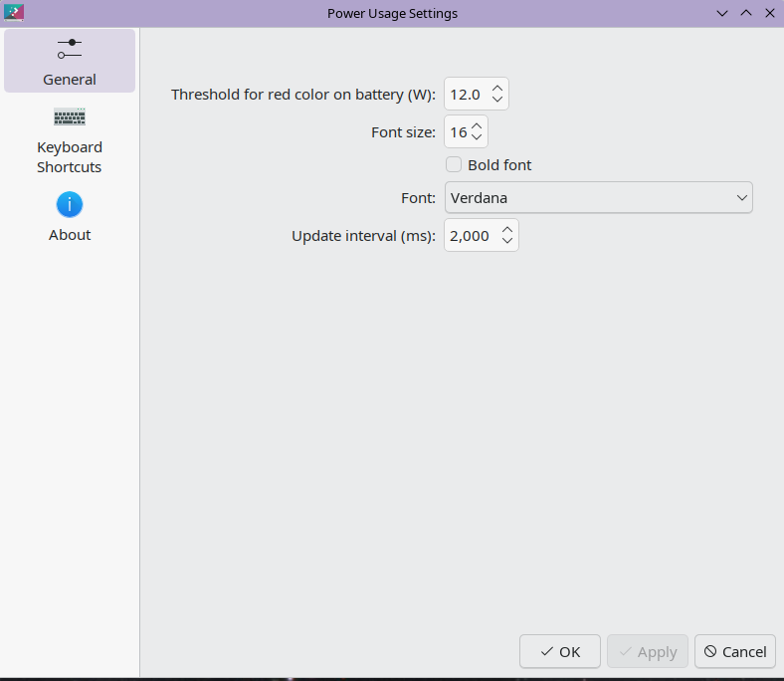Click the 'Threshold for red color on battery (W):' label
784x681 pixels.
click(x=303, y=95)
